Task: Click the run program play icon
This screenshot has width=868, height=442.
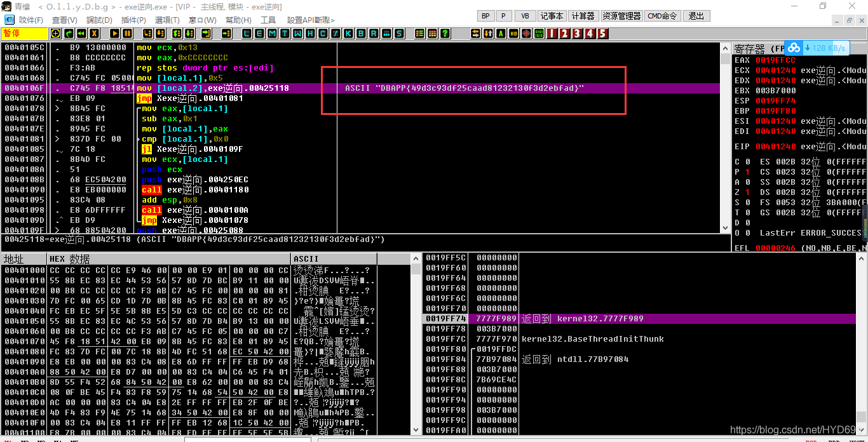Action: click(114, 33)
